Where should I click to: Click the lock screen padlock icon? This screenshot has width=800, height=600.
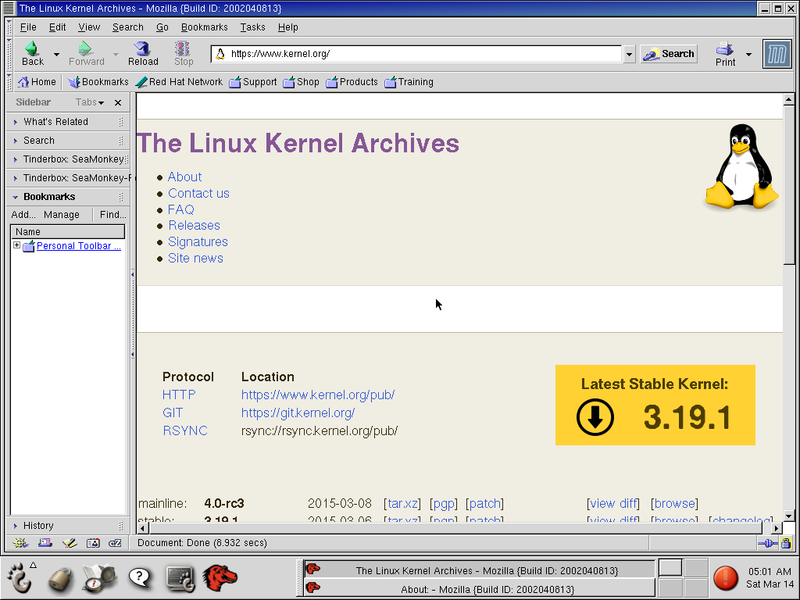[x=60, y=579]
